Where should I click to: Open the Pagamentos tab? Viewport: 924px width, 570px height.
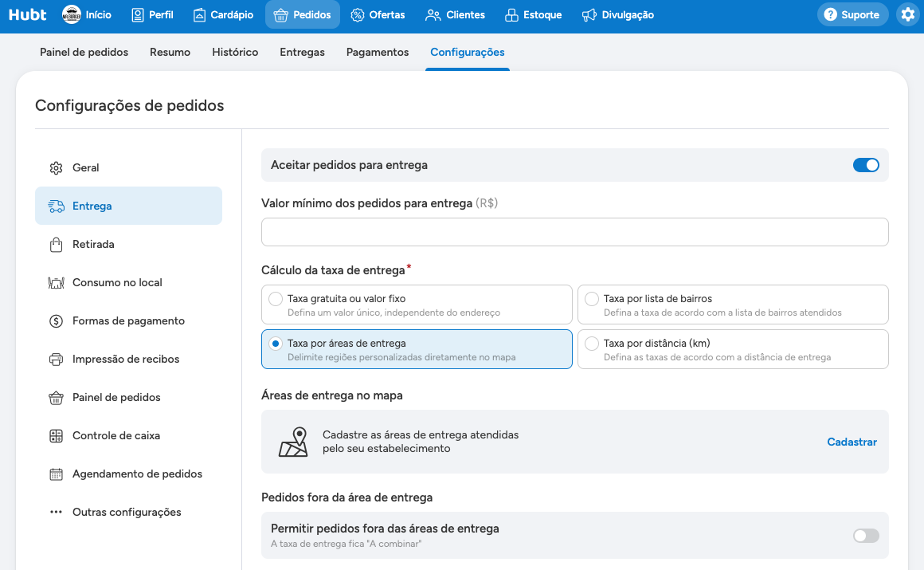tap(377, 52)
